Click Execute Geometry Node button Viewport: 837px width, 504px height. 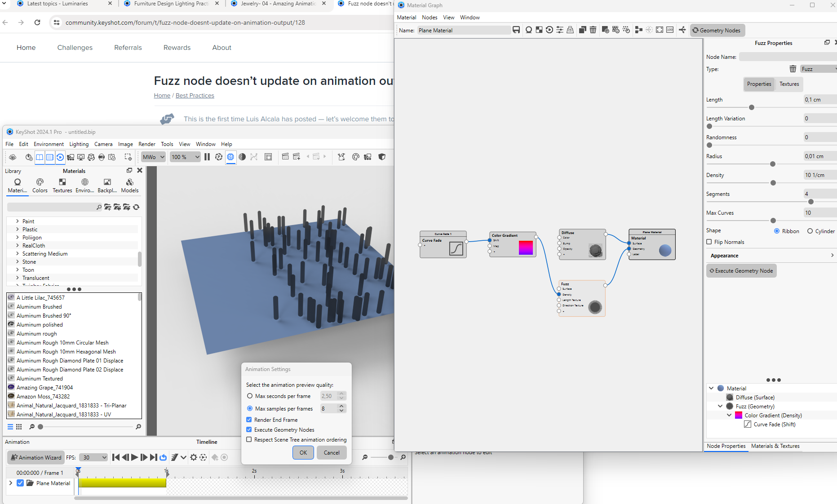coord(741,271)
